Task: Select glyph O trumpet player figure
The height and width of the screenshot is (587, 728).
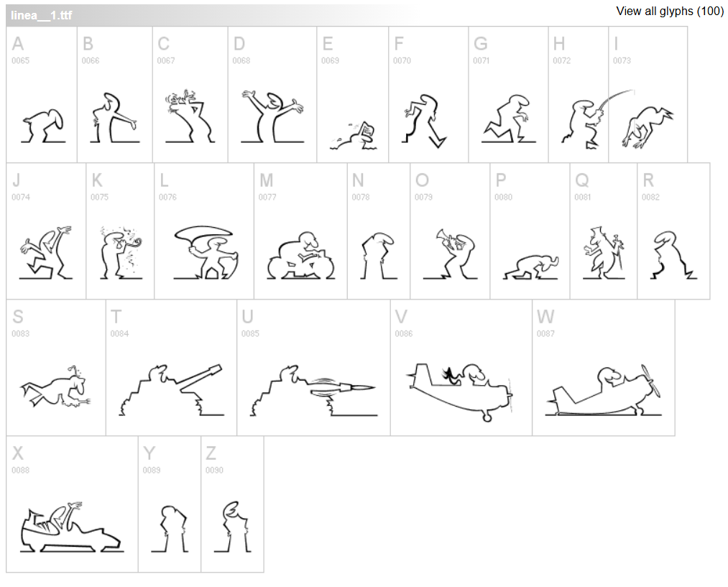Action: (x=450, y=231)
